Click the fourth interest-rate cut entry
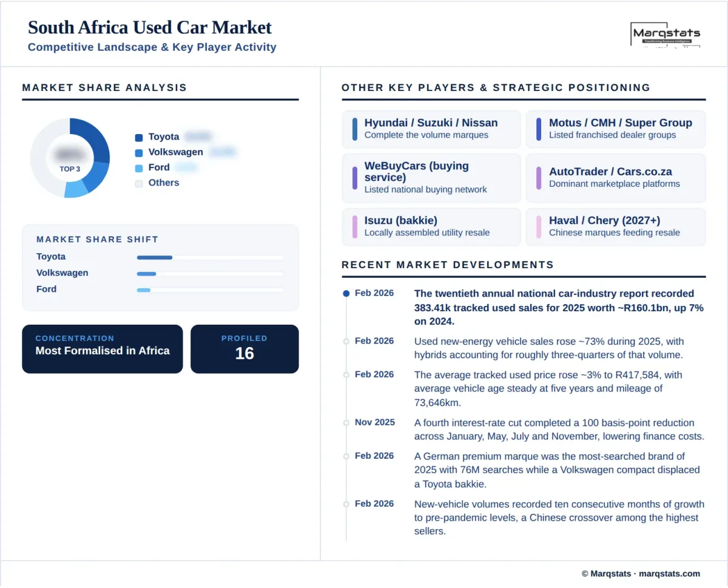 [559, 430]
